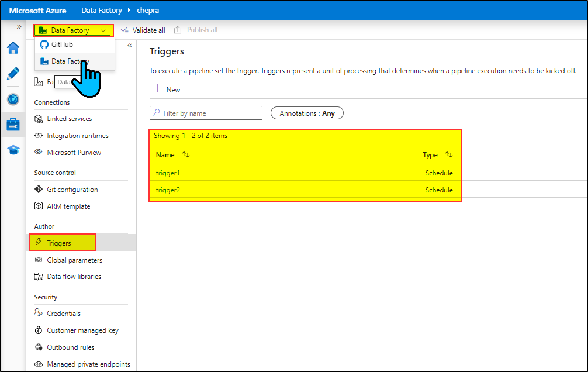This screenshot has height=372, width=588.
Task: Open Microsoft Purview
Action: [x=74, y=153]
